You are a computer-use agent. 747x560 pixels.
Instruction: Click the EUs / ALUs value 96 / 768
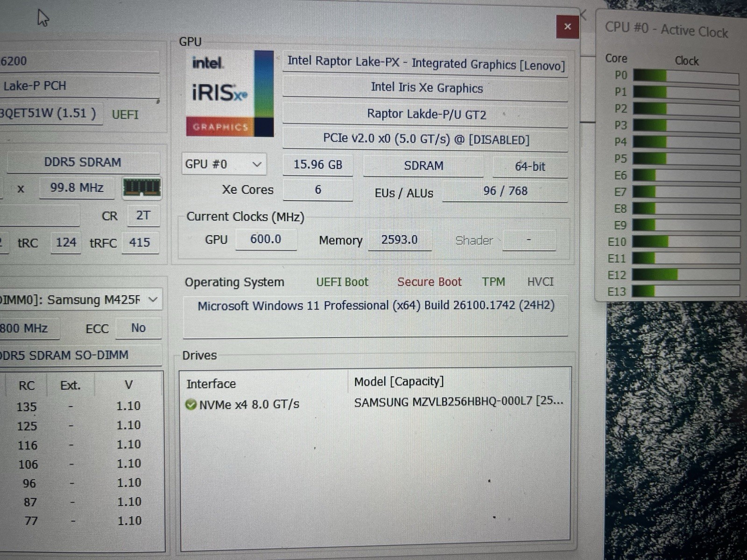pyautogui.click(x=505, y=191)
